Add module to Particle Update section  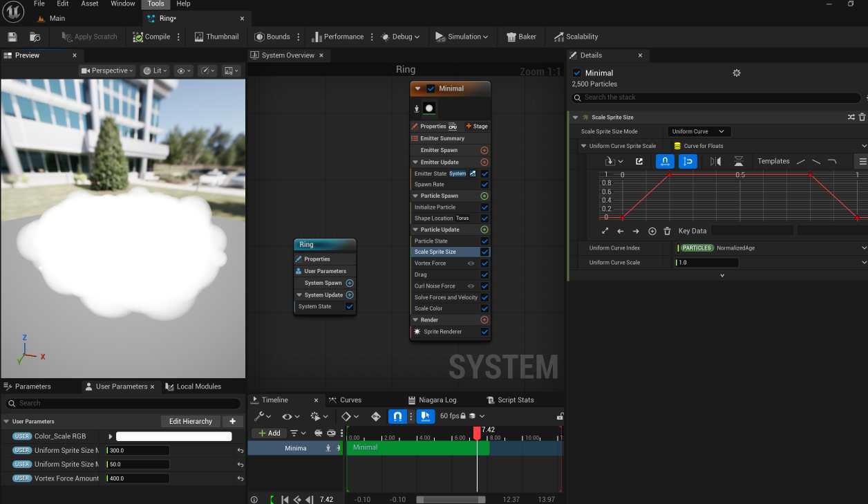(x=484, y=230)
